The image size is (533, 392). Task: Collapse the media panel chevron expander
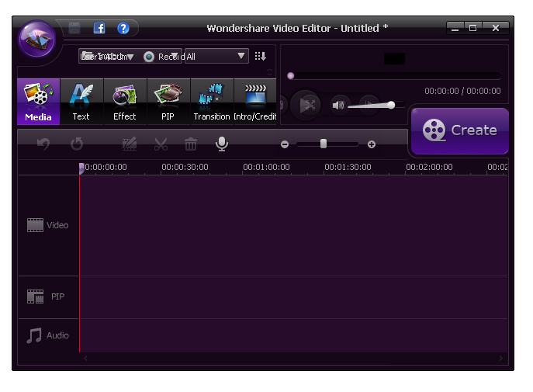coord(269,72)
